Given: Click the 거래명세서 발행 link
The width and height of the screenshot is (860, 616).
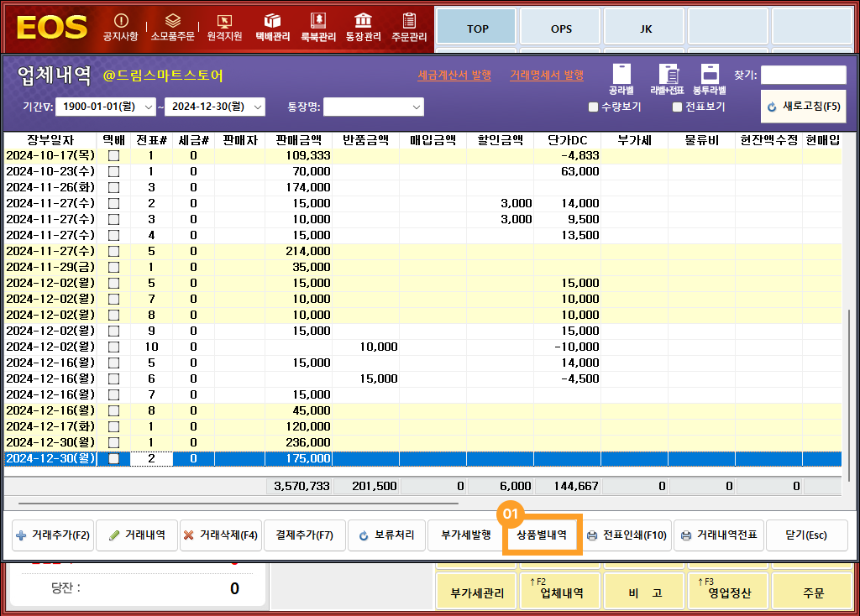Looking at the screenshot, I should 547,75.
